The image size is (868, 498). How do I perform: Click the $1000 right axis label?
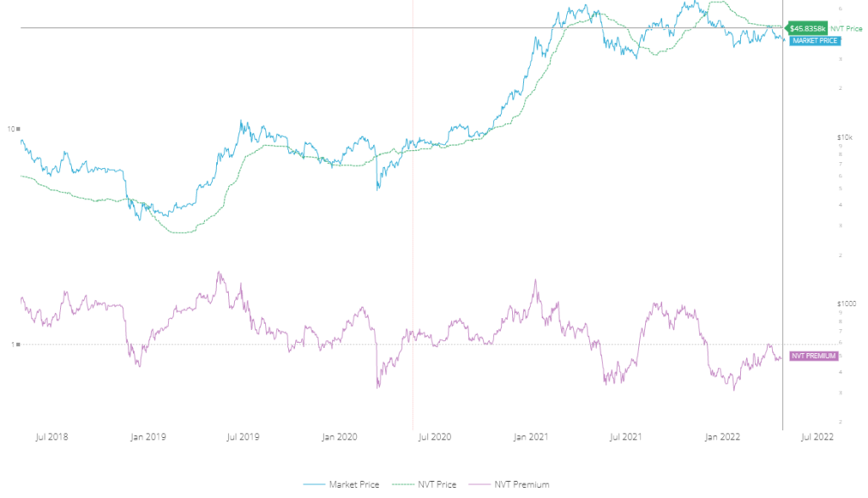[x=821, y=303]
